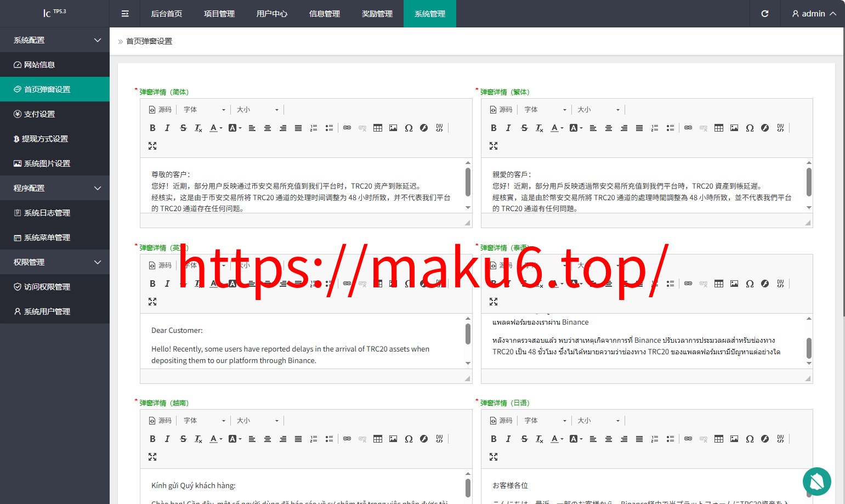Screen dimensions: 845x504
Task: Click the round chat widget icon
Action: 816,482
